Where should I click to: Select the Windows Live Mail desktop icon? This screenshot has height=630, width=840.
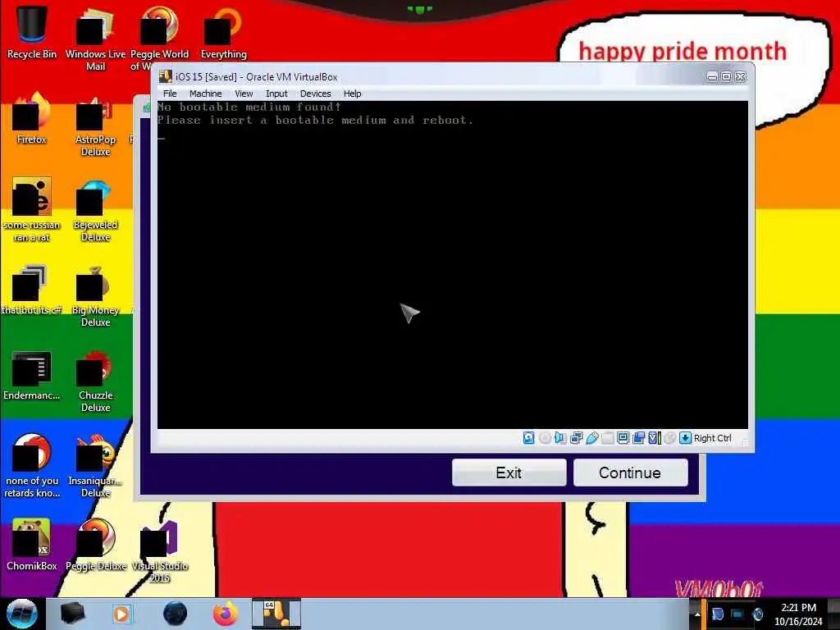click(x=95, y=39)
